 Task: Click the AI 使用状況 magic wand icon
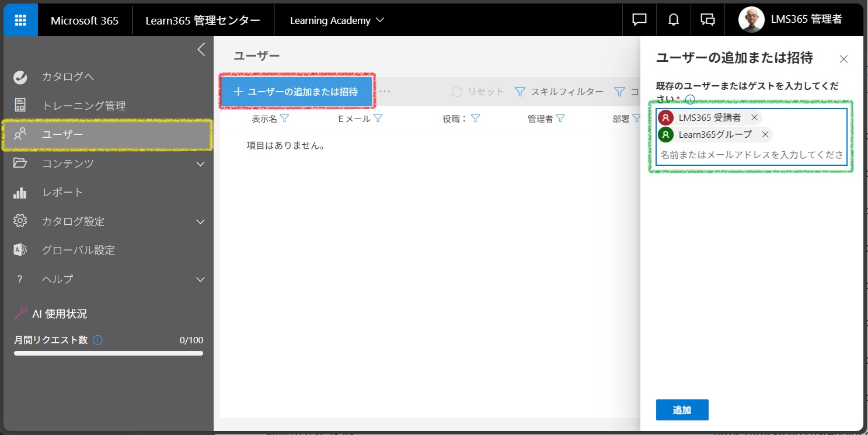[x=20, y=314]
